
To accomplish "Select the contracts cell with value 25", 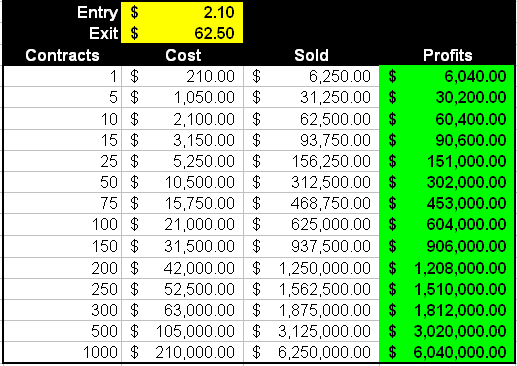I will [x=62, y=161].
